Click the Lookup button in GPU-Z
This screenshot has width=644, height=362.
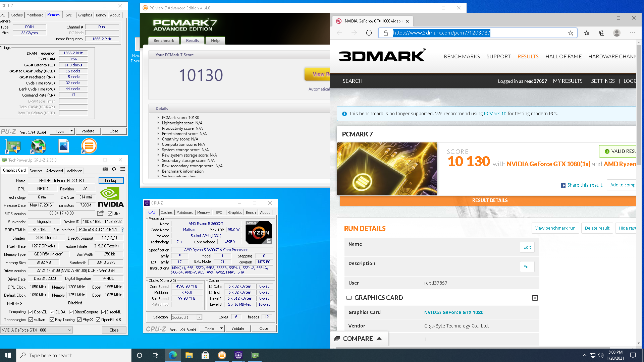(111, 181)
